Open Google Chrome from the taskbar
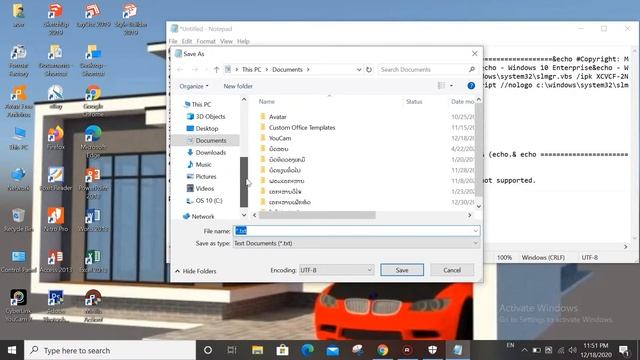This screenshot has width=640, height=360. [383, 350]
